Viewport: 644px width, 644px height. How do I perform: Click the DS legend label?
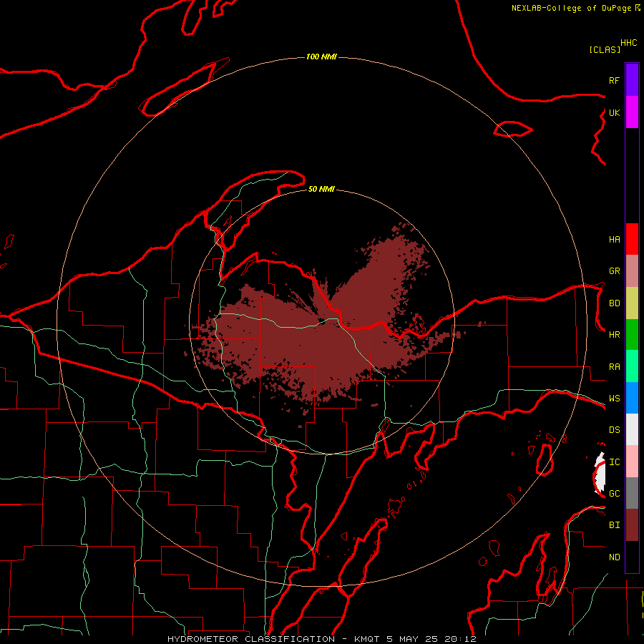614,430
